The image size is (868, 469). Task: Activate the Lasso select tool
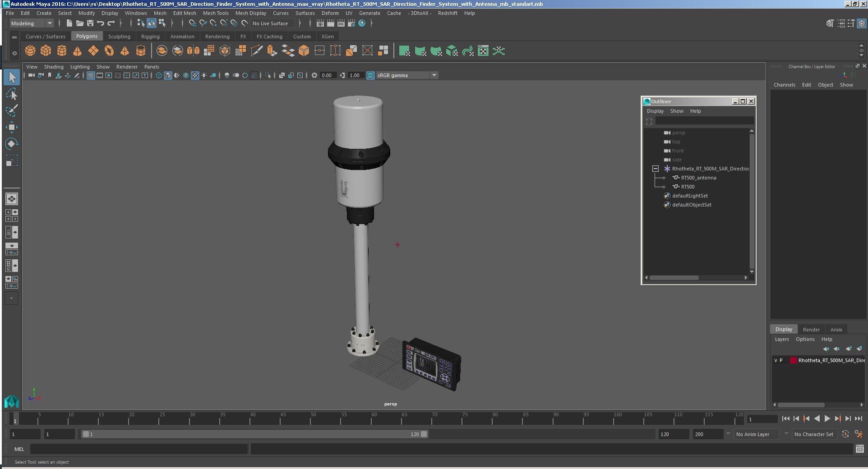click(12, 94)
